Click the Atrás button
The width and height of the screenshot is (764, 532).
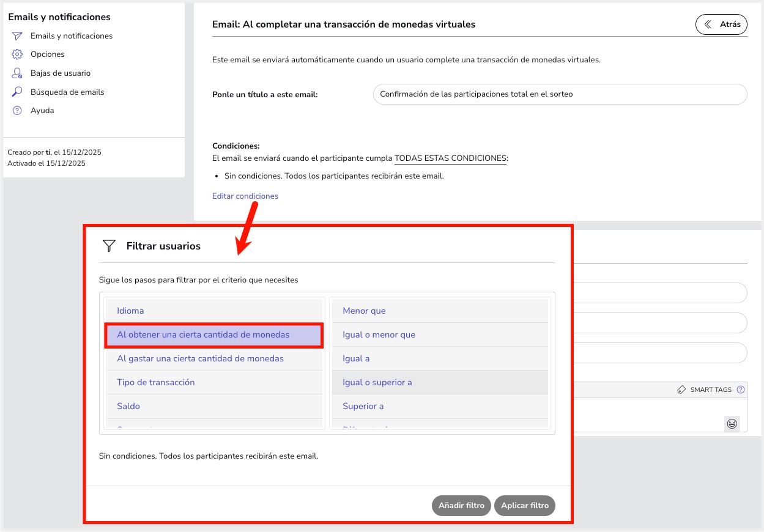click(721, 24)
